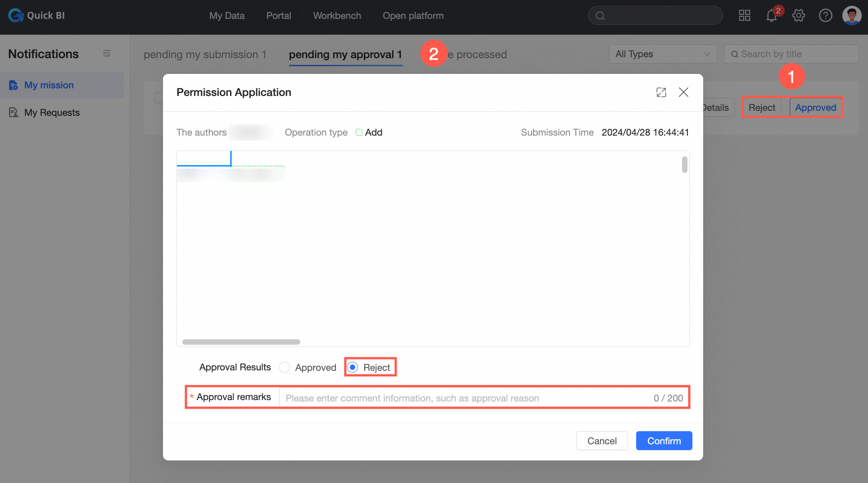
Task: Go to My Data menu
Action: 227,16
